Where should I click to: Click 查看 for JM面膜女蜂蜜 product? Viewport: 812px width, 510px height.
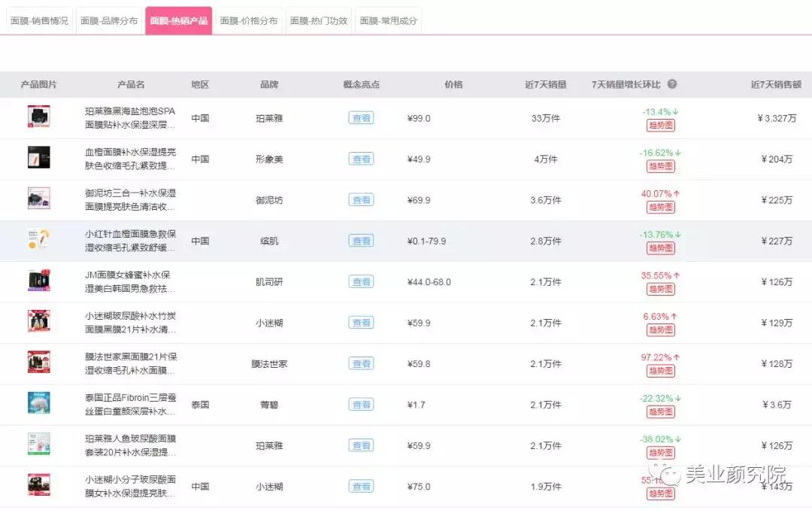pos(361,281)
